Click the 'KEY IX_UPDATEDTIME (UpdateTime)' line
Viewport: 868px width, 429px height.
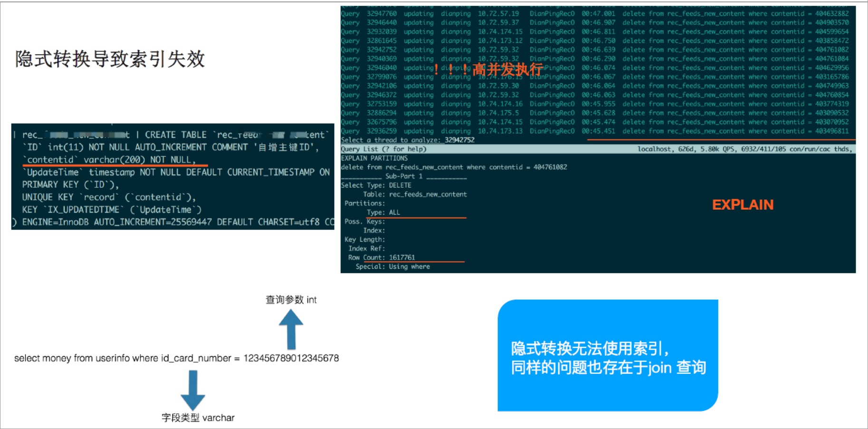112,210
